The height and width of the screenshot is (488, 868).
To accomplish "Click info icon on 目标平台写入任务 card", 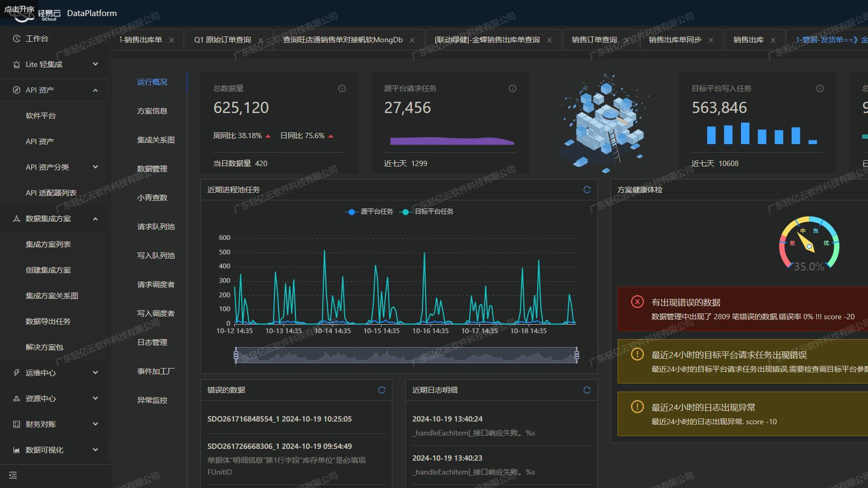I will pyautogui.click(x=820, y=88).
